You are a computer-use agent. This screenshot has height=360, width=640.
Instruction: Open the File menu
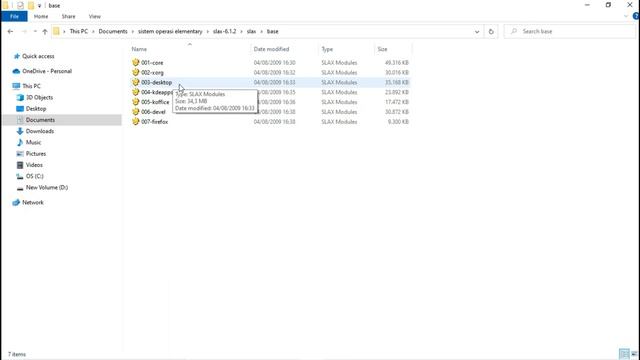point(14,16)
